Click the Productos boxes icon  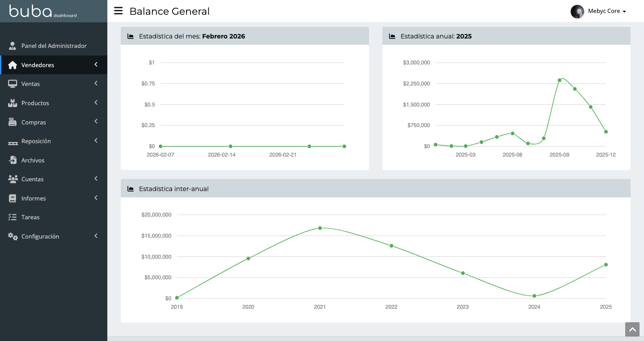(x=13, y=103)
